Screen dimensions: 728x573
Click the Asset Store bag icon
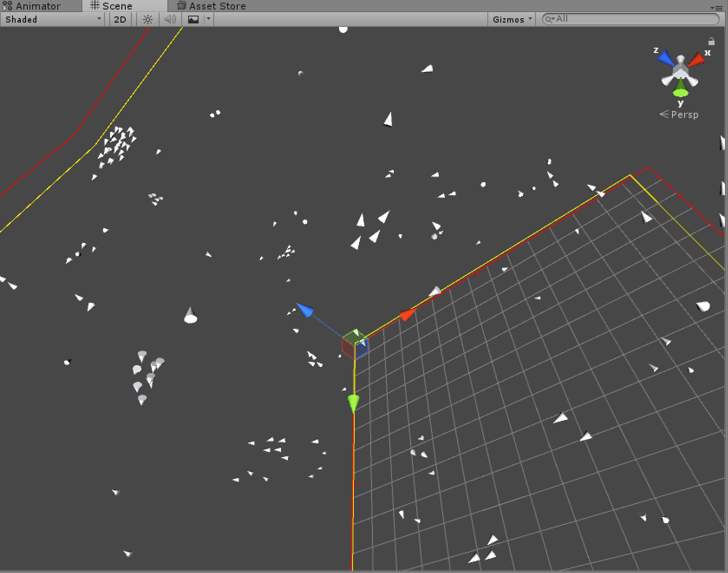tap(182, 6)
